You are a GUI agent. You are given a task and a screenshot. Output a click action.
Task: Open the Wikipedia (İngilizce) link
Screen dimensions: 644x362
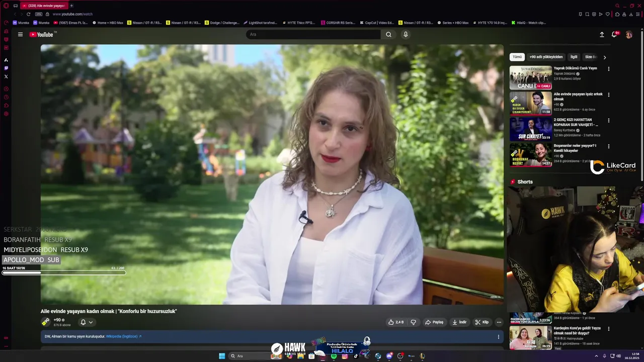click(124, 336)
